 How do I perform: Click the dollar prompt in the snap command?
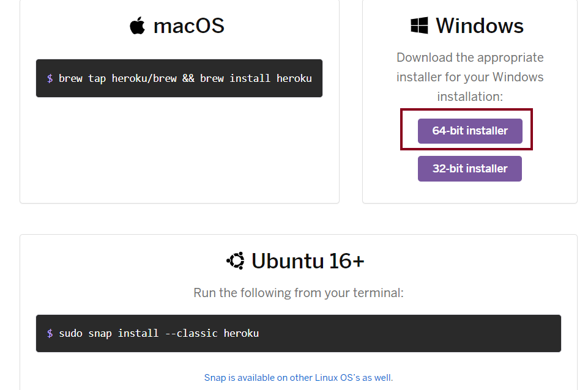(50, 333)
